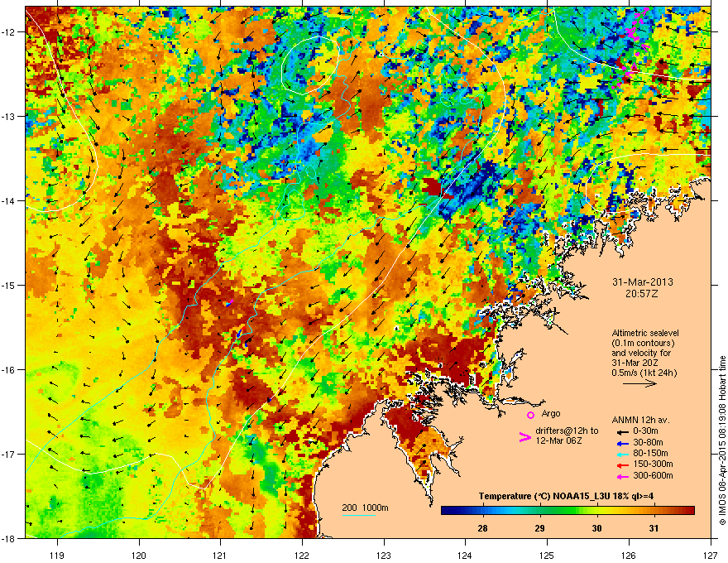728x563 pixels.
Task: Click longitude label 120 on the axis
Action: pos(139,555)
